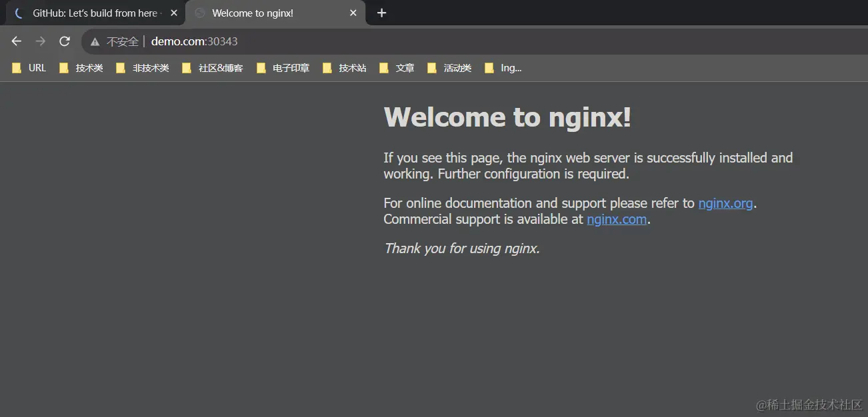Follow the nginx.org link

725,203
